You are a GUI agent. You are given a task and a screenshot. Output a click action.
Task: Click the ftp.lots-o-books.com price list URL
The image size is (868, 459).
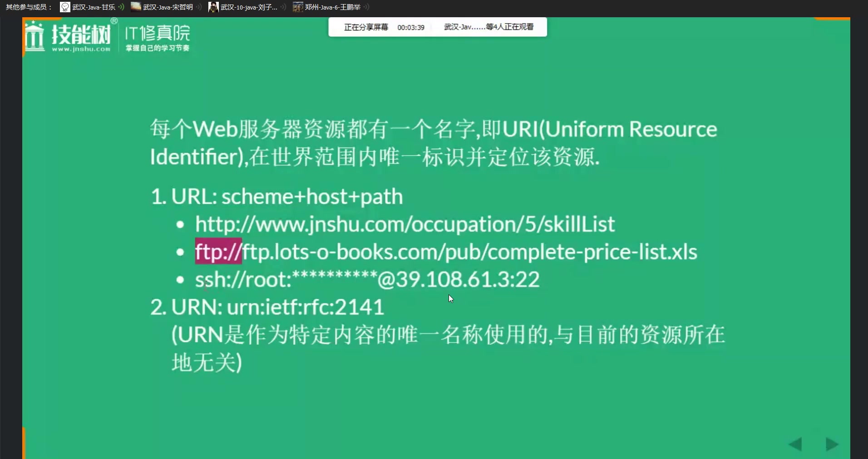(446, 252)
